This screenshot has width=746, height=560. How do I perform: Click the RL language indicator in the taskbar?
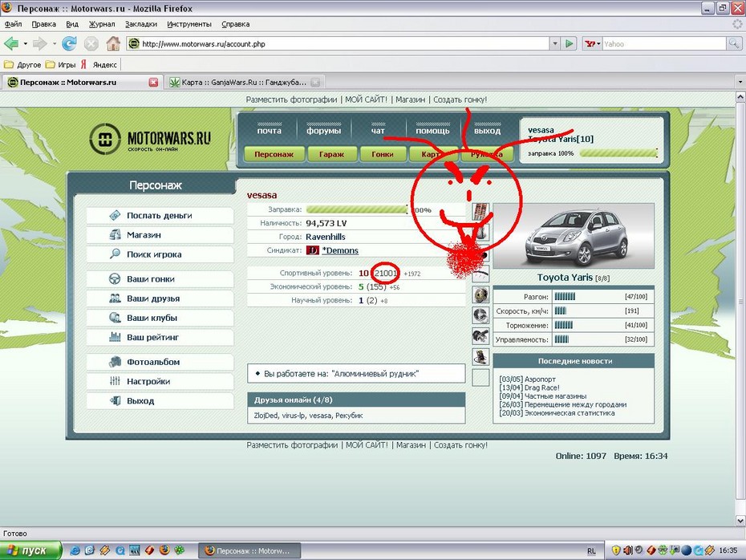pos(591,551)
